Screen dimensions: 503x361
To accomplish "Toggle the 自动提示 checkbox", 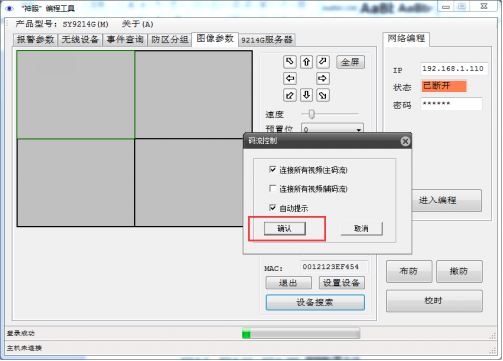I will [x=272, y=208].
